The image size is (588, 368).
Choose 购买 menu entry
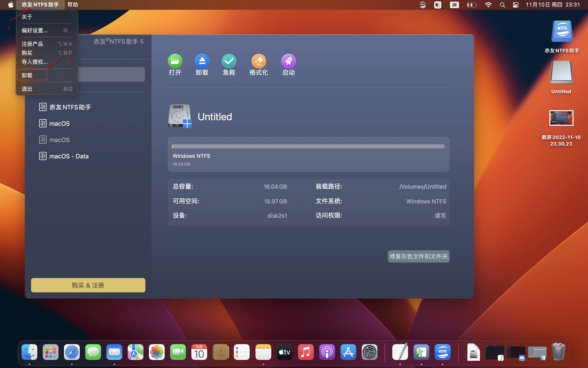(x=47, y=53)
